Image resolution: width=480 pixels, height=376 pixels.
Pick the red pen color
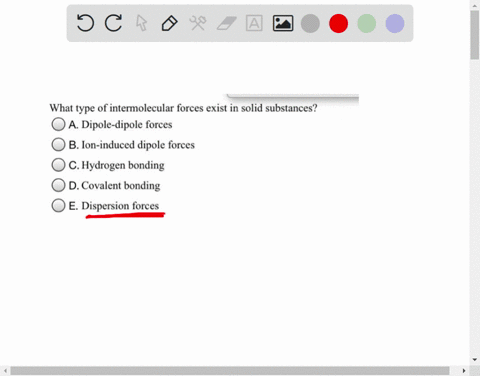pos(338,23)
